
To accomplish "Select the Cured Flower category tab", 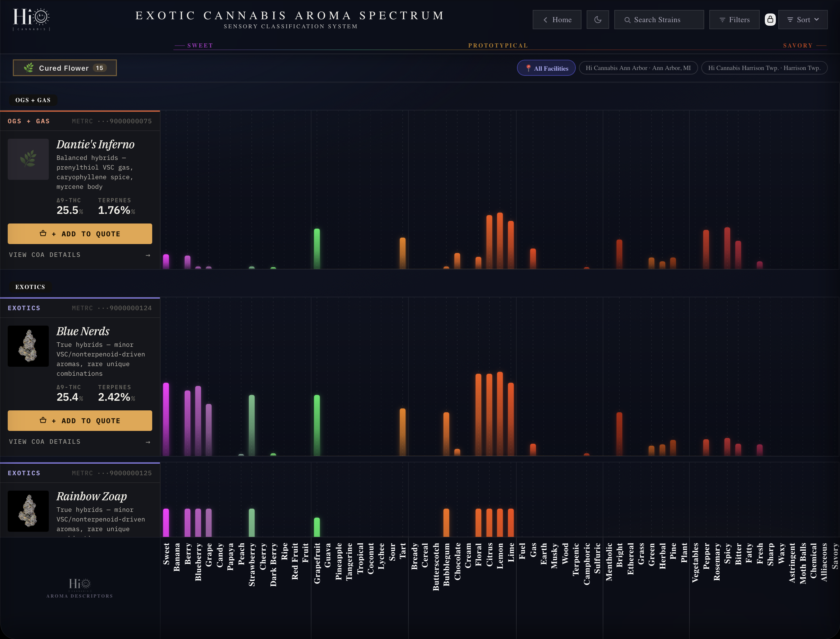I will pyautogui.click(x=65, y=68).
